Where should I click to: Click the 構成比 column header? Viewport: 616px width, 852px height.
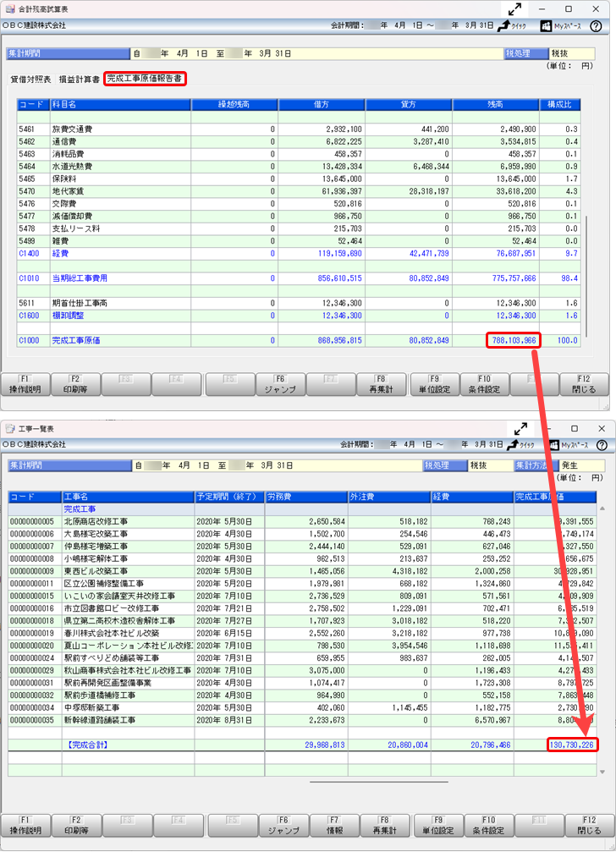click(559, 104)
